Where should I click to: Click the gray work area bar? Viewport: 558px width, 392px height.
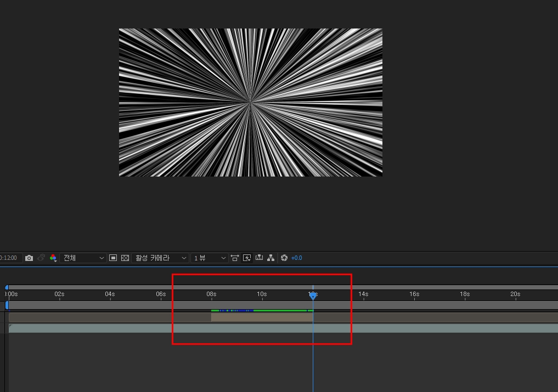click(x=283, y=305)
